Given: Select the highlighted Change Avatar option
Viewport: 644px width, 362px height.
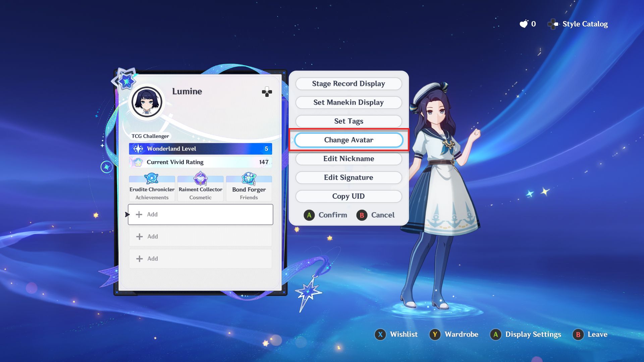Looking at the screenshot, I should click(348, 140).
